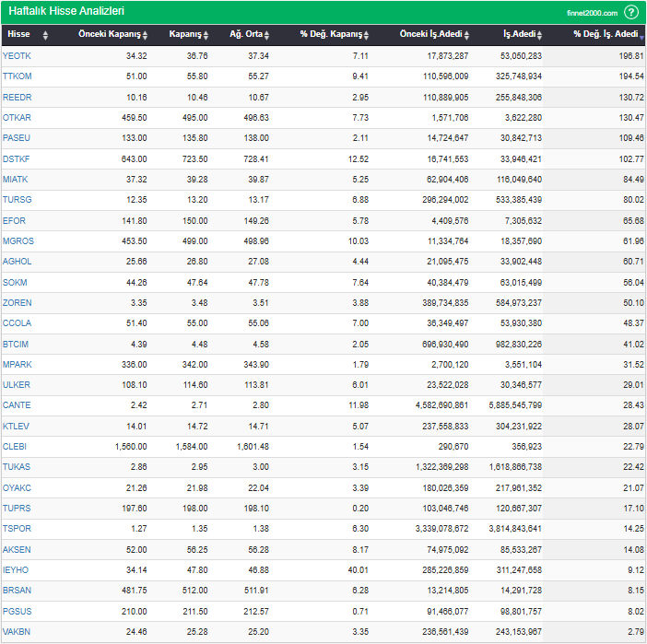This screenshot has height=644, width=647.
Task: Open YEOTK stock link
Action: [x=17, y=56]
